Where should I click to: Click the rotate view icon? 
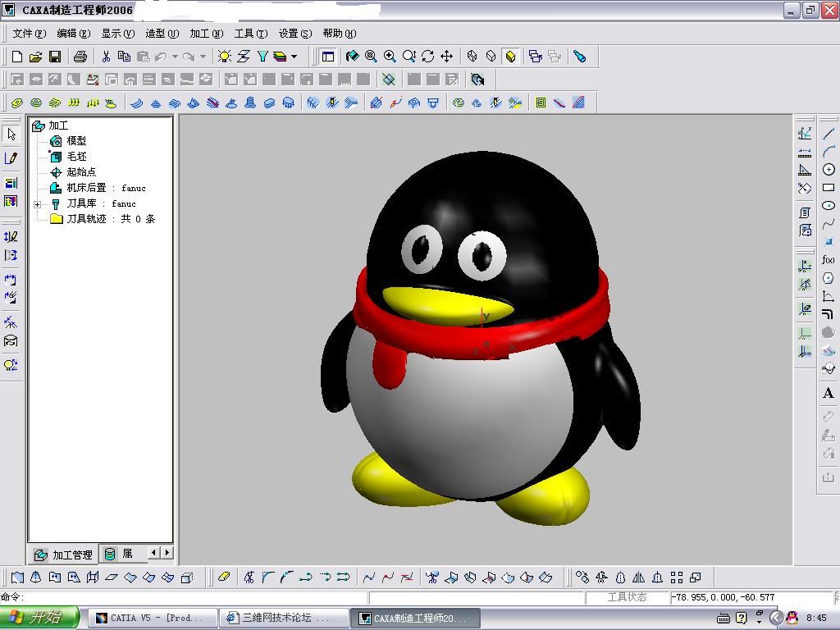[x=427, y=57]
